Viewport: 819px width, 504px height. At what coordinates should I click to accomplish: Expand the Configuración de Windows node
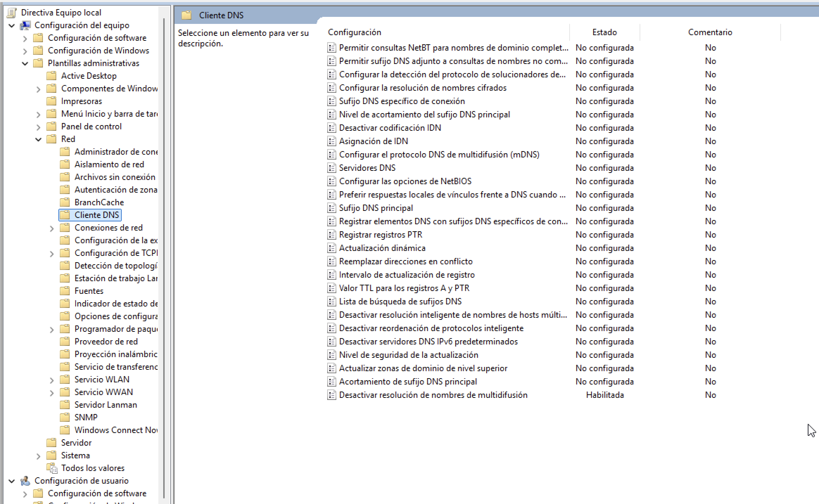tap(25, 51)
